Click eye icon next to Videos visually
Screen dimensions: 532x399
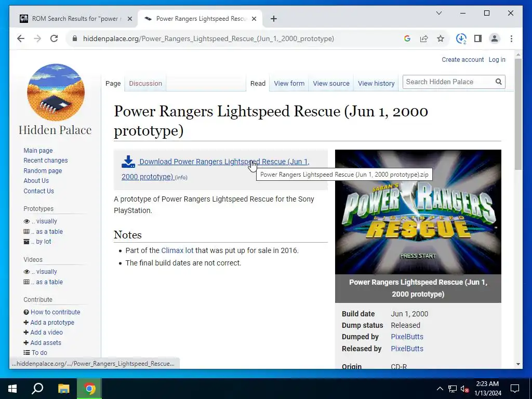coord(26,272)
